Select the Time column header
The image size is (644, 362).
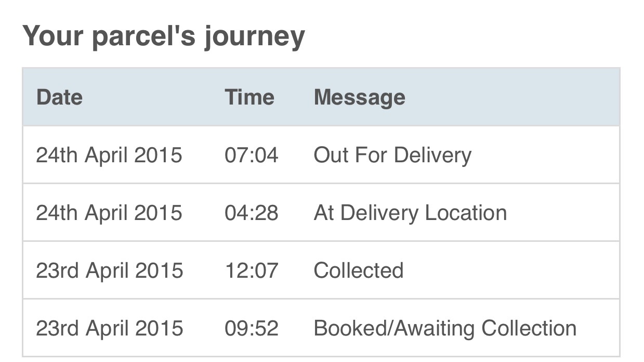[249, 97]
